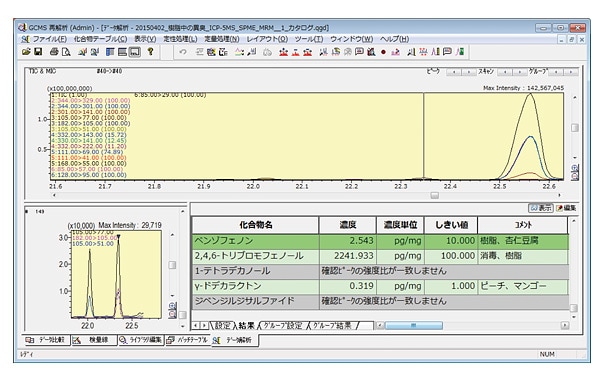Open the 表示(V) menu
The image size is (602, 370).
click(x=145, y=39)
